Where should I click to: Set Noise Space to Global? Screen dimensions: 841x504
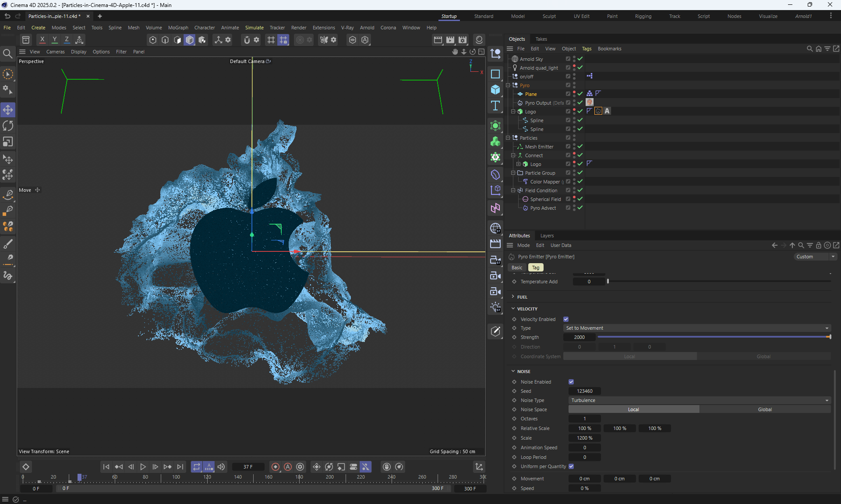click(765, 409)
